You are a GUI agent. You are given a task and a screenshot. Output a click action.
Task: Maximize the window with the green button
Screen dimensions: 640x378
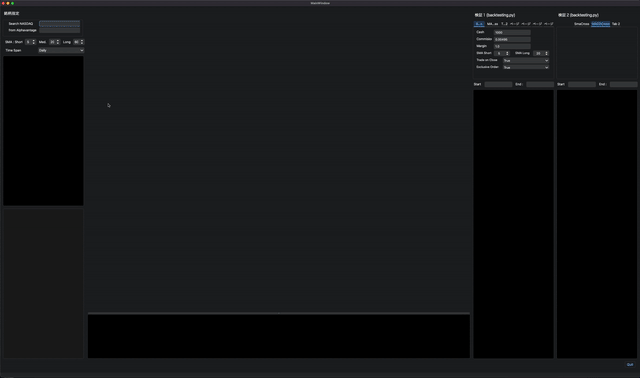coord(13,3)
